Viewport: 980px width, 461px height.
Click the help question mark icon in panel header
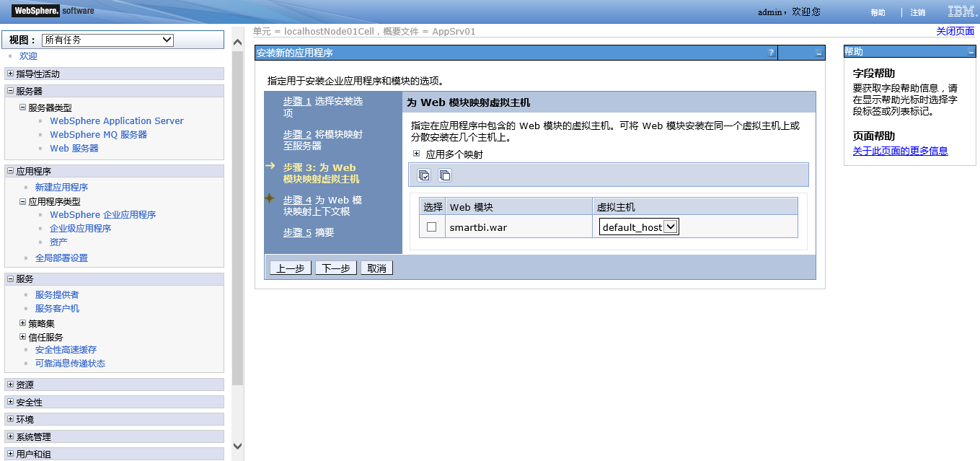(x=771, y=53)
